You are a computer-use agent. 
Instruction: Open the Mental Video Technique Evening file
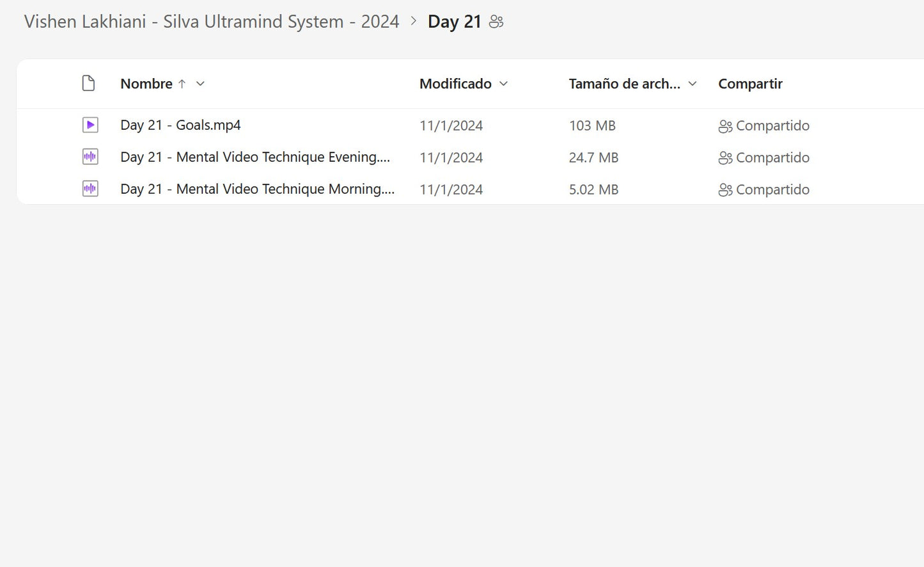[x=254, y=157]
